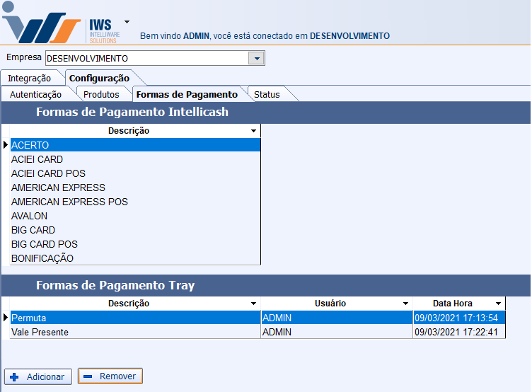Sort by the Data Hora column header
Screen dimensions: 532x392
point(453,303)
